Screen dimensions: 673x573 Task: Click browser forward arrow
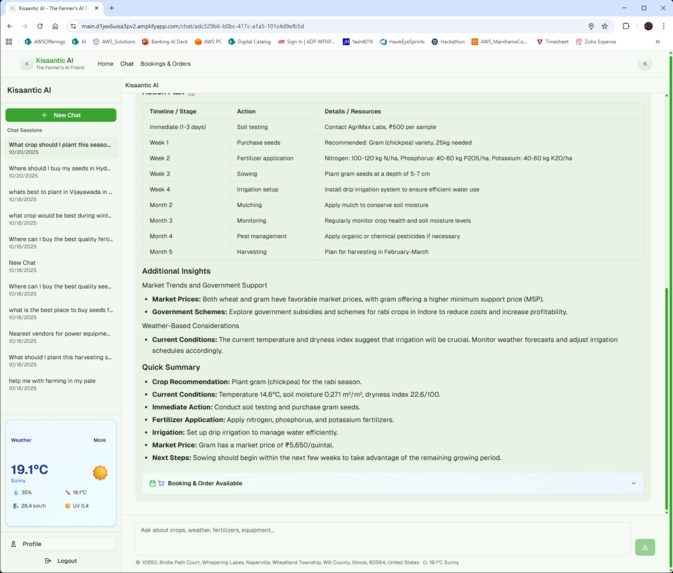(x=25, y=26)
